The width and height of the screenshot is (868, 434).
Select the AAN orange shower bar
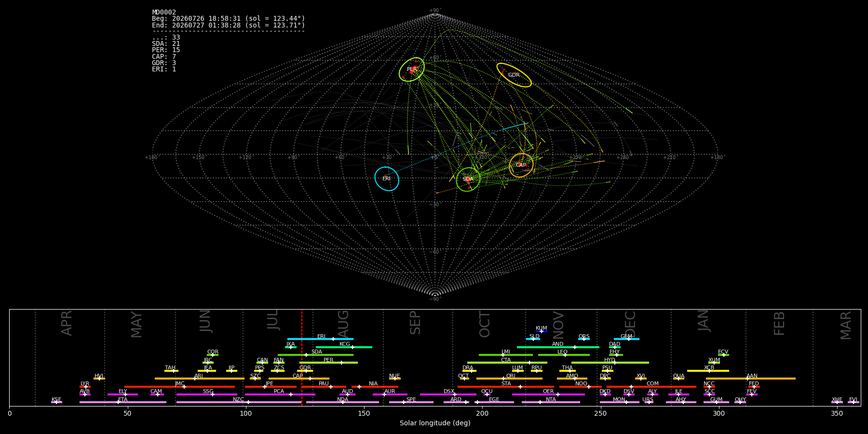click(x=751, y=379)
